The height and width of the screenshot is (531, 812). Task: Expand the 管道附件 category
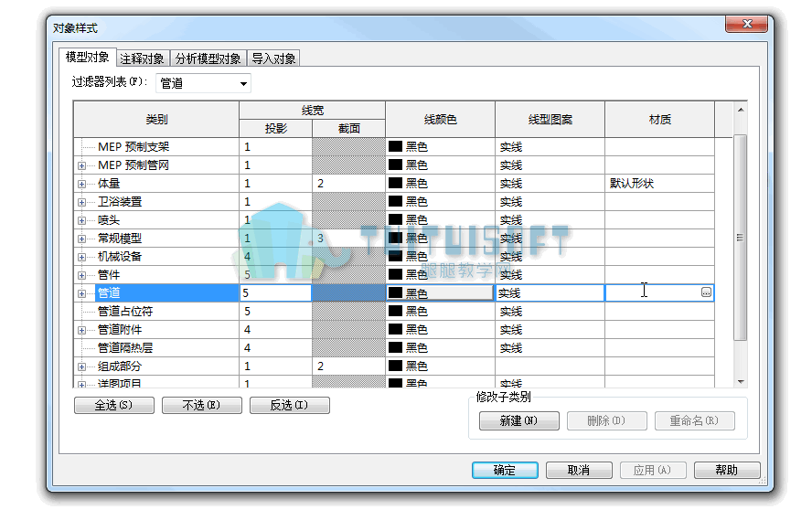click(81, 330)
